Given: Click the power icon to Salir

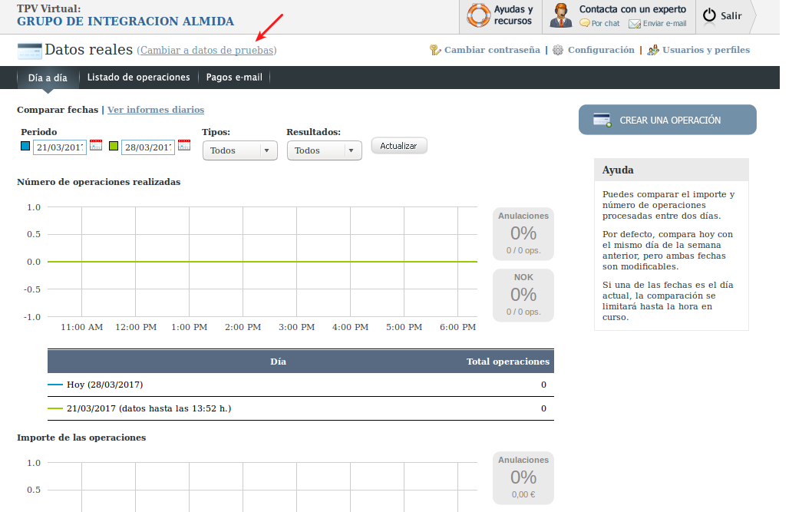Looking at the screenshot, I should (x=709, y=15).
